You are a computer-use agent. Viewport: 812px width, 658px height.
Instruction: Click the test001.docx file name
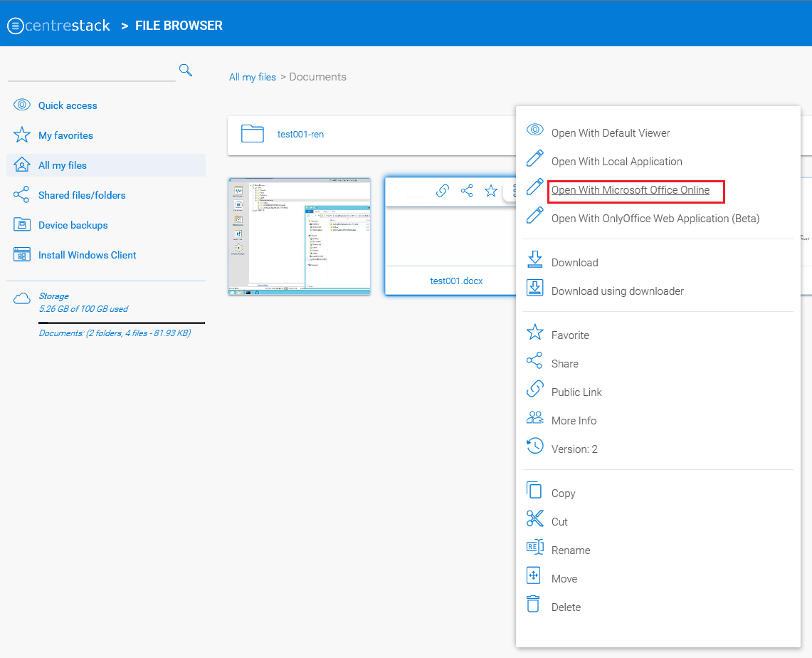pyautogui.click(x=456, y=281)
